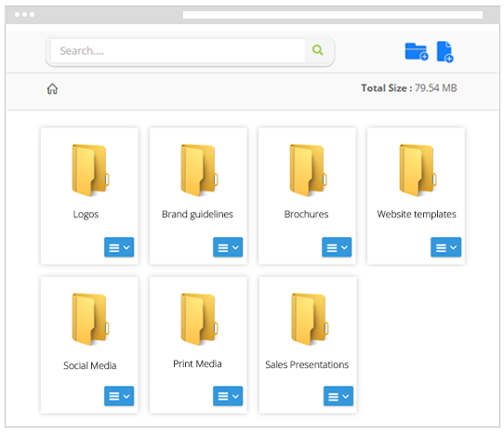Expand the Website templates options dropdown
This screenshot has width=504, height=434.
[x=445, y=247]
